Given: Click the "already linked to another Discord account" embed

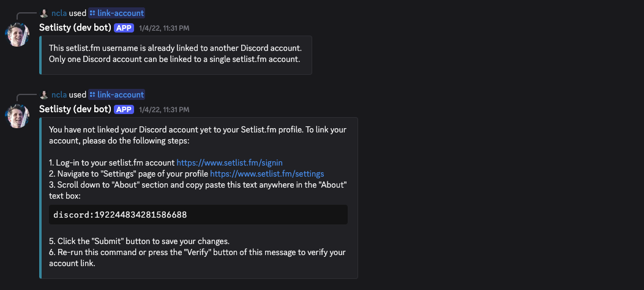Looking at the screenshot, I should (176, 54).
